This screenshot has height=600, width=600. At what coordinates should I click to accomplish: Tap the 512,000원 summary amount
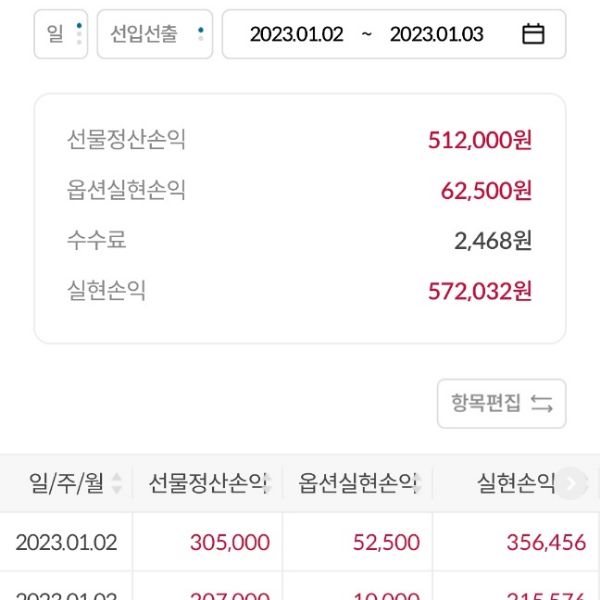pyautogui.click(x=479, y=140)
